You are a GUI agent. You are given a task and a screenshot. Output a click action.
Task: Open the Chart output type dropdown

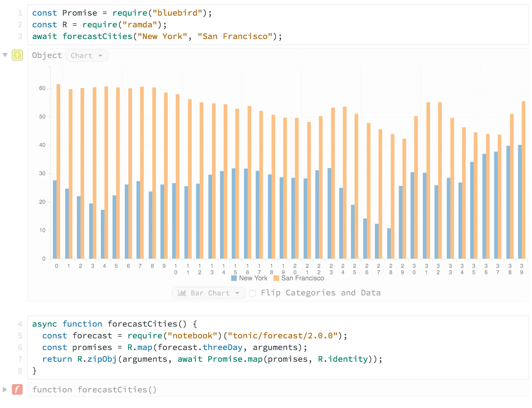click(x=86, y=55)
